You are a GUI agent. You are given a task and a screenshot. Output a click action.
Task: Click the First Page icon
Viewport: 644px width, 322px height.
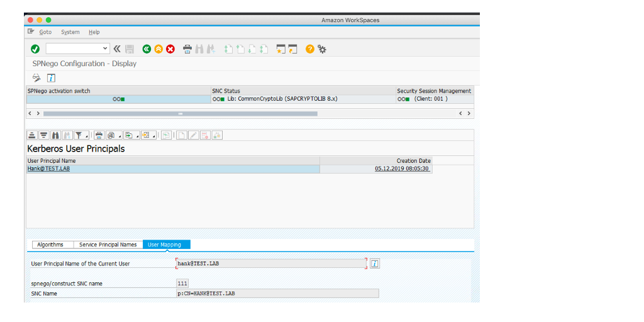(229, 49)
